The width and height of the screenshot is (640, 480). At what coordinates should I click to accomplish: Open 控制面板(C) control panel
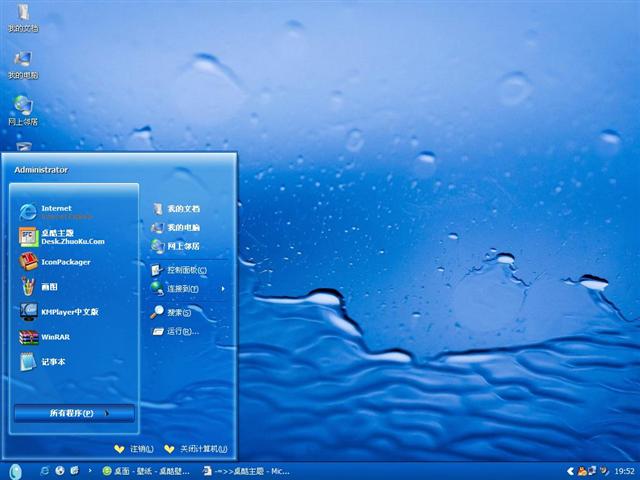pos(179,270)
